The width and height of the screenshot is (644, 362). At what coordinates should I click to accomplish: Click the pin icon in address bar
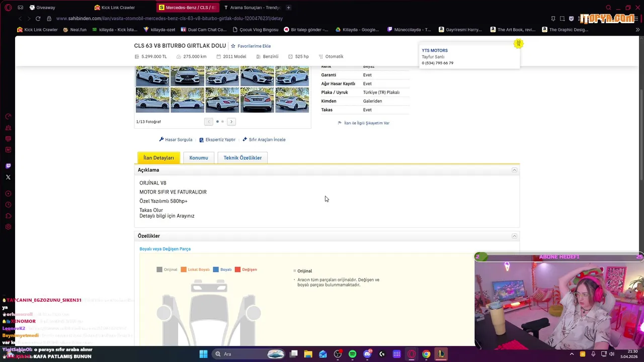point(553,19)
